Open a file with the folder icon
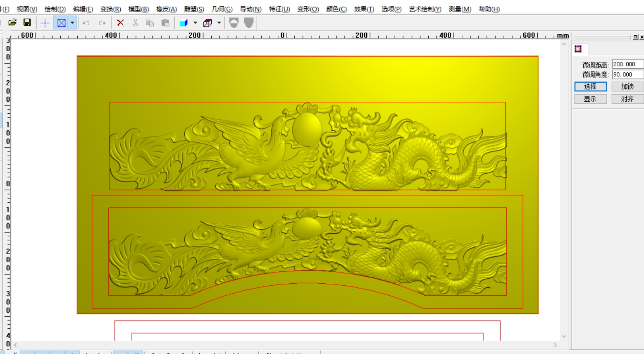The height and width of the screenshot is (354, 644). [x=12, y=23]
